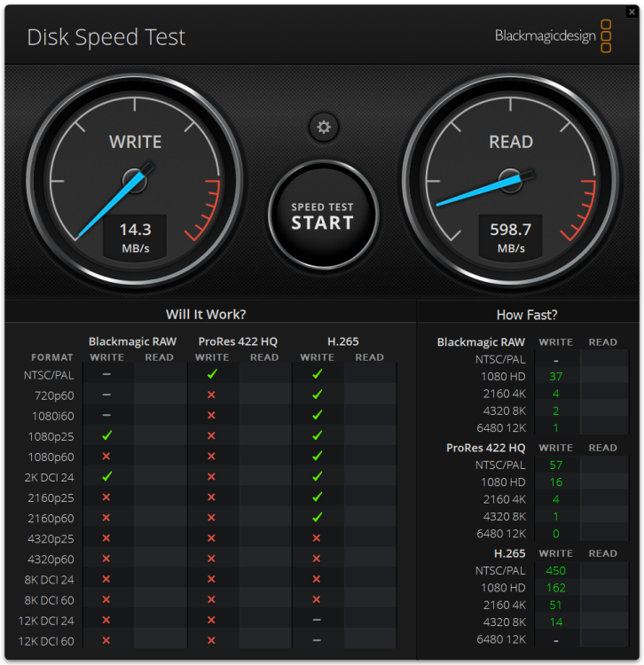Click red X for ProRes 422 HQ 4320p25 write
Screen dimensions: 644x665
click(211, 538)
